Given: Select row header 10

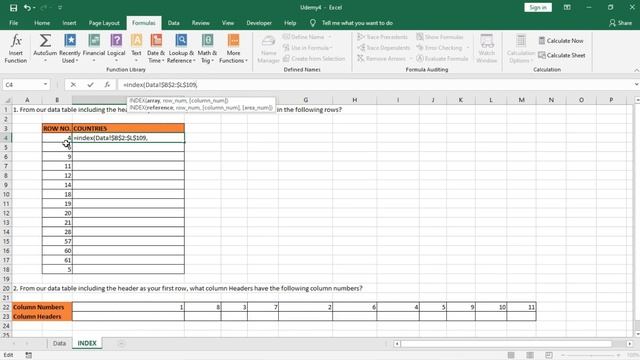Looking at the screenshot, I should click(x=6, y=194).
